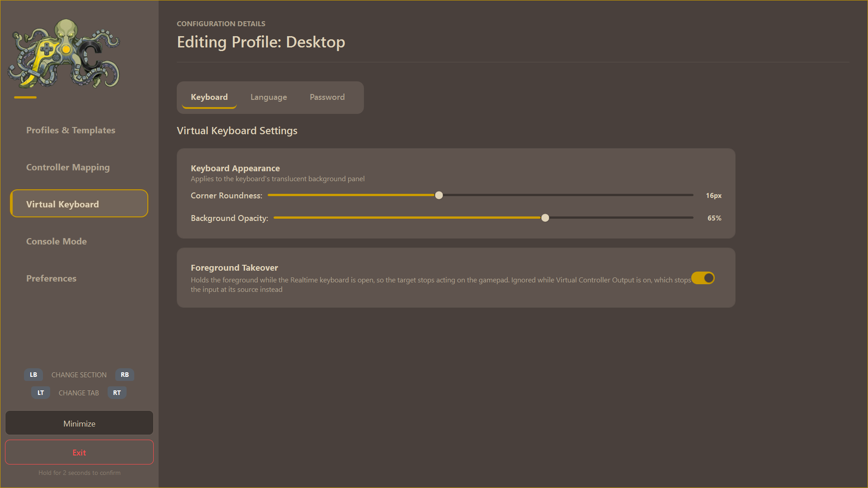Viewport: 868px width, 488px height.
Task: Click the RB change section badge
Action: pos(125,375)
